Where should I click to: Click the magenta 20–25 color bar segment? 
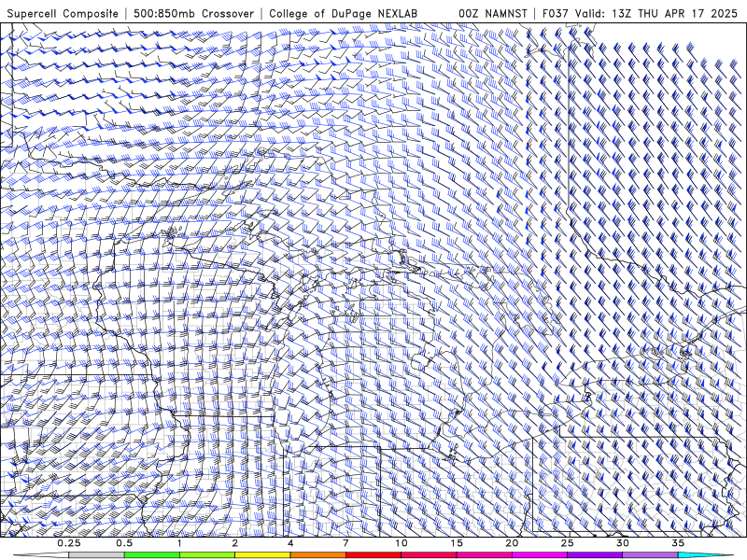pyautogui.click(x=540, y=555)
